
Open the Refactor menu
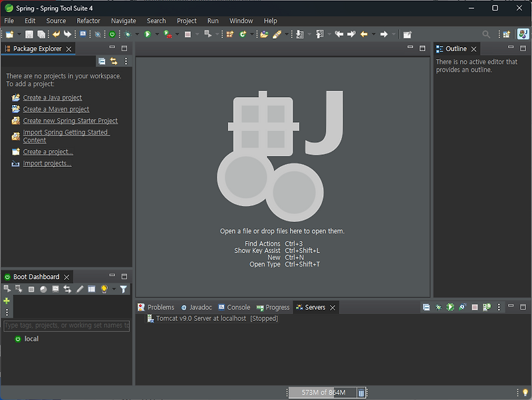point(88,21)
